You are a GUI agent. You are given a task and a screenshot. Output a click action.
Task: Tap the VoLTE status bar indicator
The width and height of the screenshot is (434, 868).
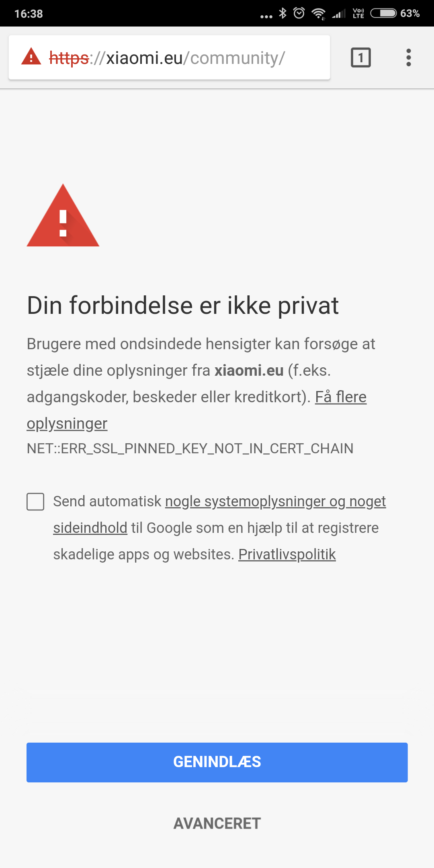click(358, 13)
